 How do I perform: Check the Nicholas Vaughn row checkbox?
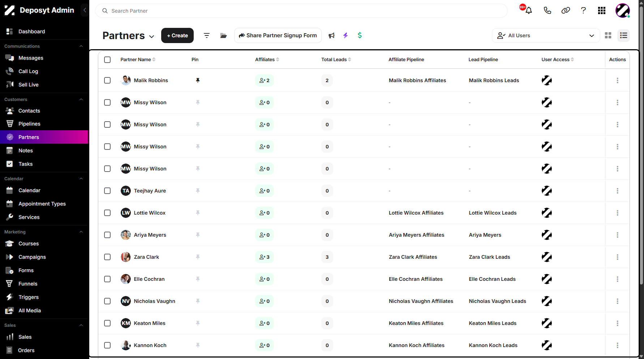click(x=107, y=301)
